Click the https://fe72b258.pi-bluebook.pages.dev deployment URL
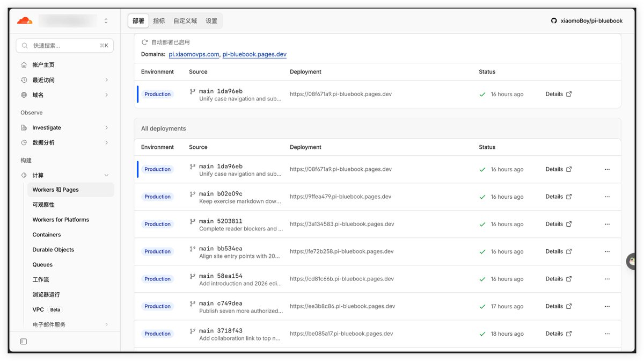 click(x=342, y=251)
